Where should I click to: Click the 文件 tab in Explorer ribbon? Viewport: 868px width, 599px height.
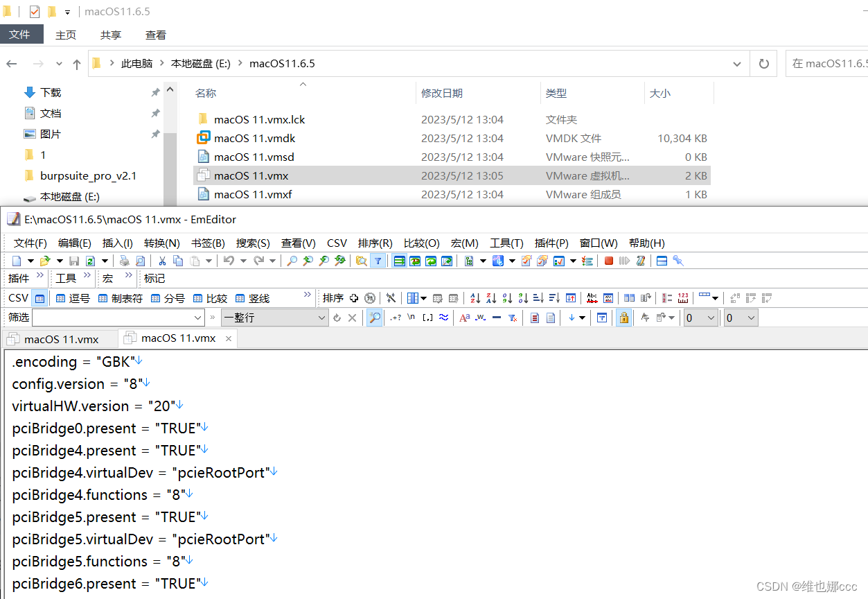tap(21, 34)
